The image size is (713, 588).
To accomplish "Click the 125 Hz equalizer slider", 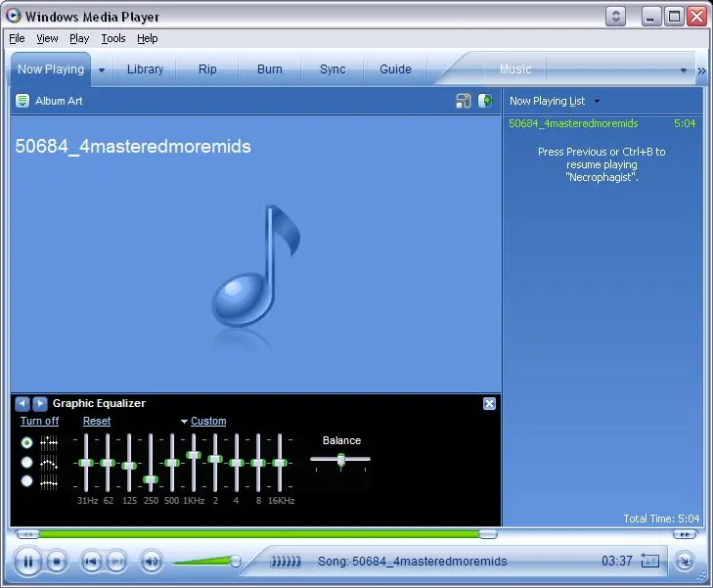I will pos(129,466).
